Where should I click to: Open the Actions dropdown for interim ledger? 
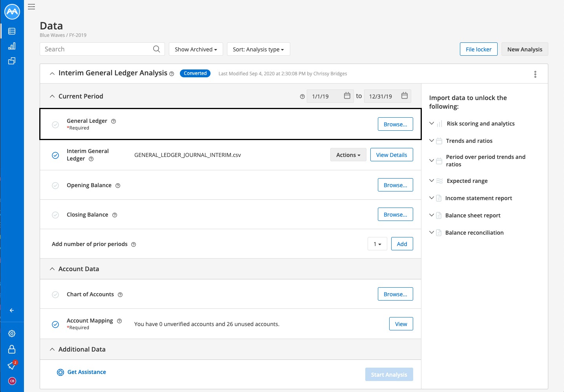pyautogui.click(x=348, y=155)
